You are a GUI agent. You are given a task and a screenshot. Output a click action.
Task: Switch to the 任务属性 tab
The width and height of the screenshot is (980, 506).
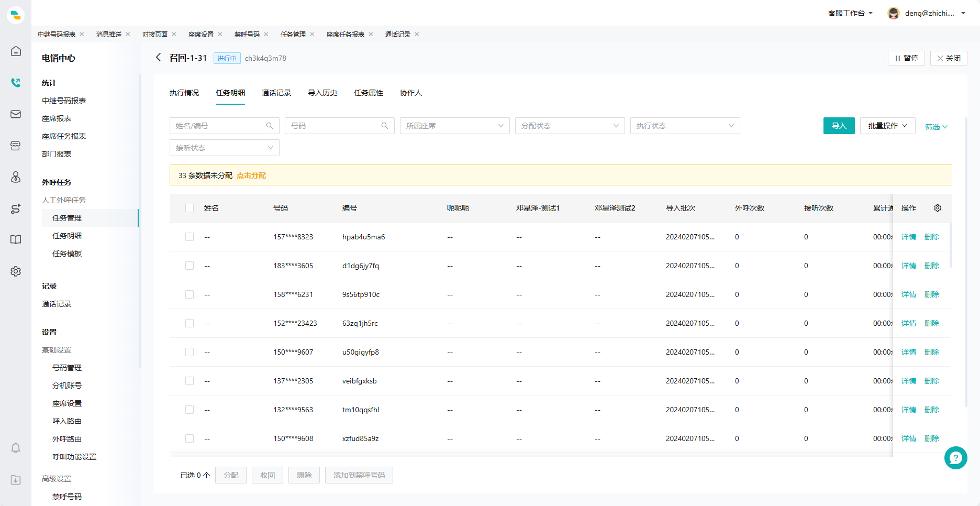coord(369,93)
